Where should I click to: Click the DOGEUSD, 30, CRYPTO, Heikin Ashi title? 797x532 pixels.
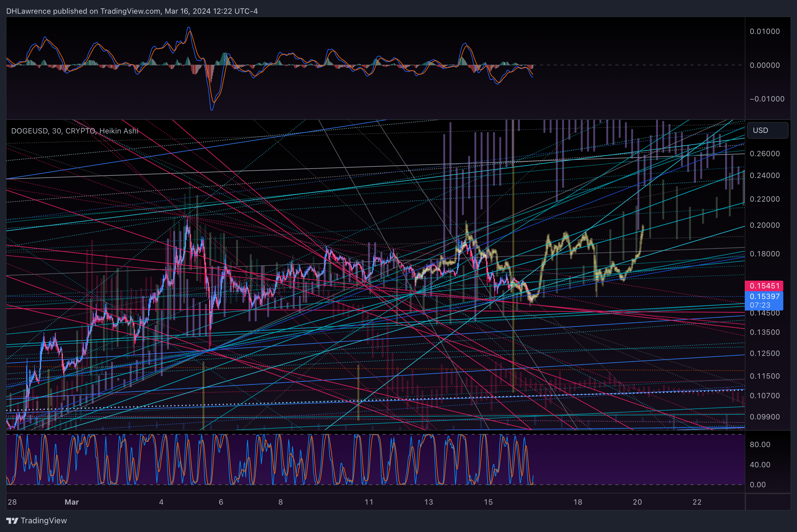tap(75, 131)
